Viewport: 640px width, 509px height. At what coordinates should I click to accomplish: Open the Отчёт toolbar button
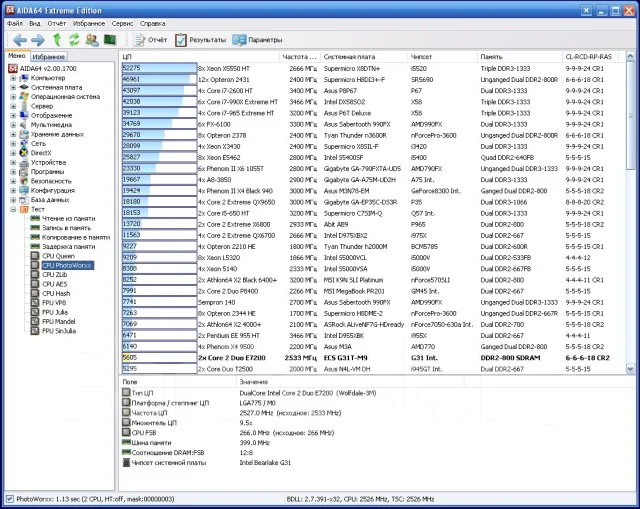(x=150, y=40)
